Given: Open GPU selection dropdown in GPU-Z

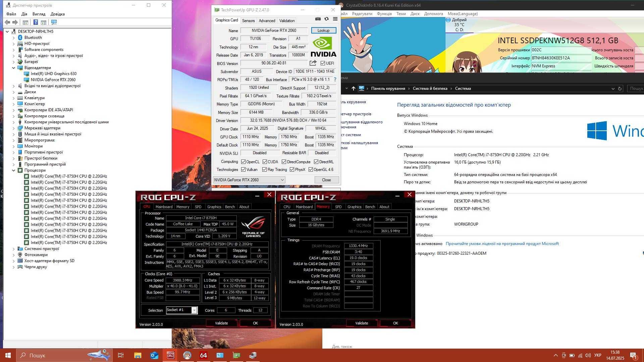Looking at the screenshot, I should click(x=249, y=180).
